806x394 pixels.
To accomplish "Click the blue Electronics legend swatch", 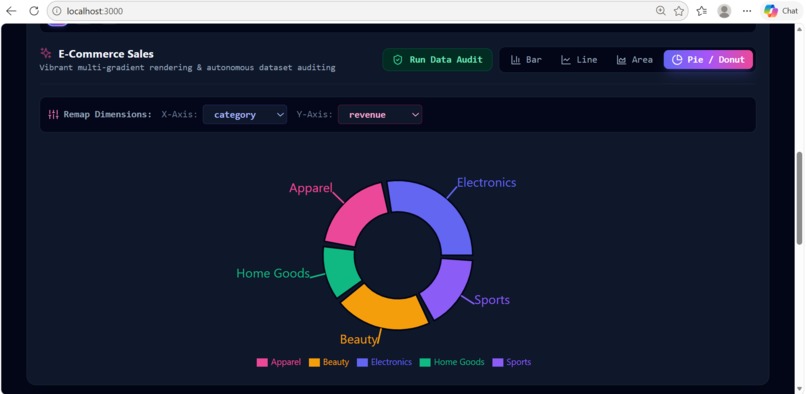I will click(362, 363).
